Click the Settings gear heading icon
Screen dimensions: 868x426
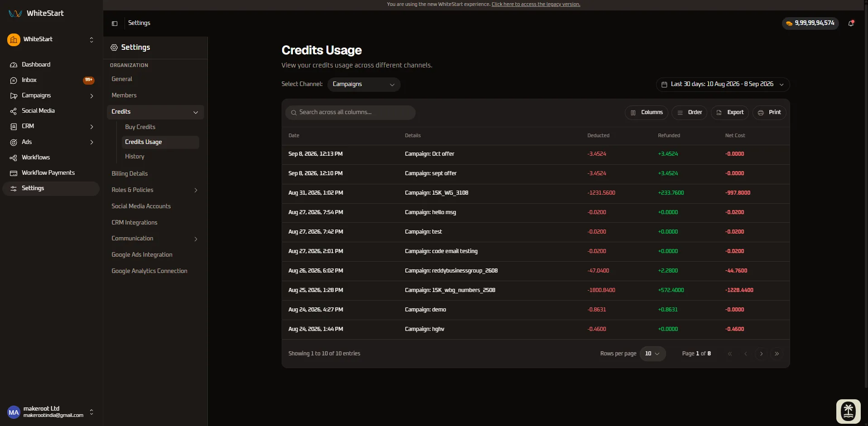pyautogui.click(x=114, y=48)
